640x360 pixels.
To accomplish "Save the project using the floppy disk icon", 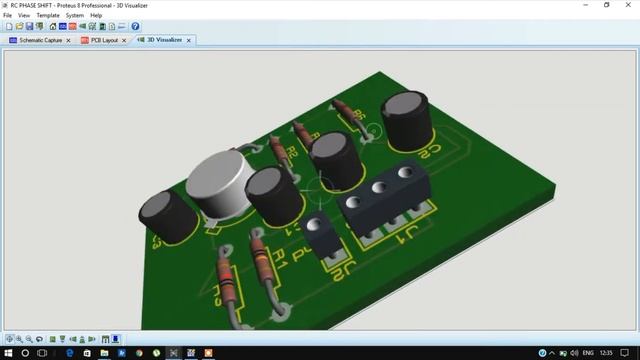I will click(x=29, y=27).
